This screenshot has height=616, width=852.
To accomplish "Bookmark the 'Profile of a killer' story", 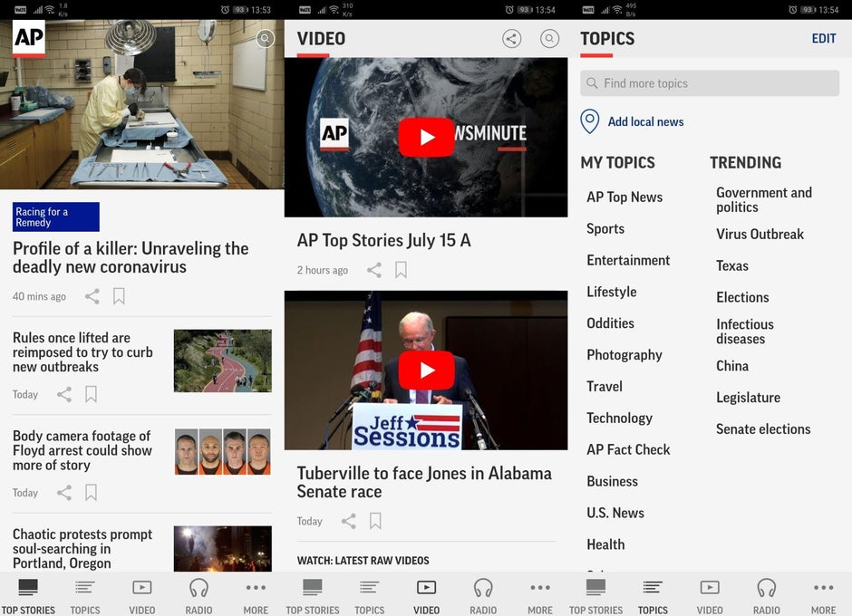I will [119, 296].
